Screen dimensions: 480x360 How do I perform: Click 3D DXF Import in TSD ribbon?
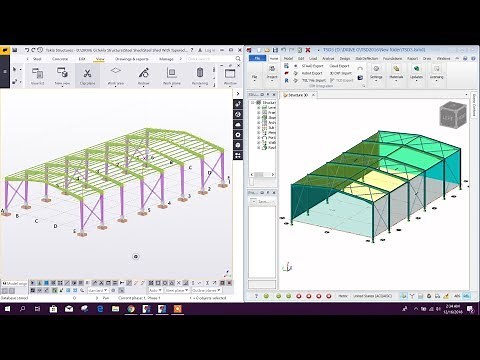coord(340,73)
